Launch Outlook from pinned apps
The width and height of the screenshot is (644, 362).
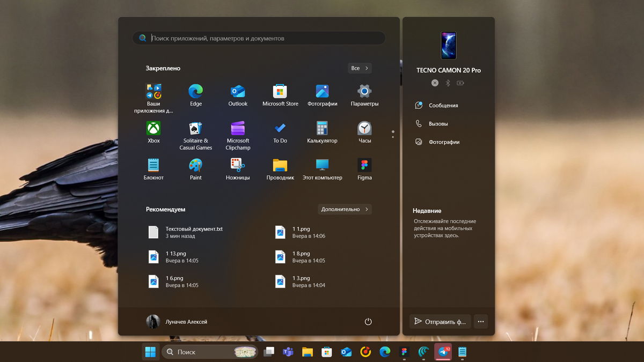(238, 95)
